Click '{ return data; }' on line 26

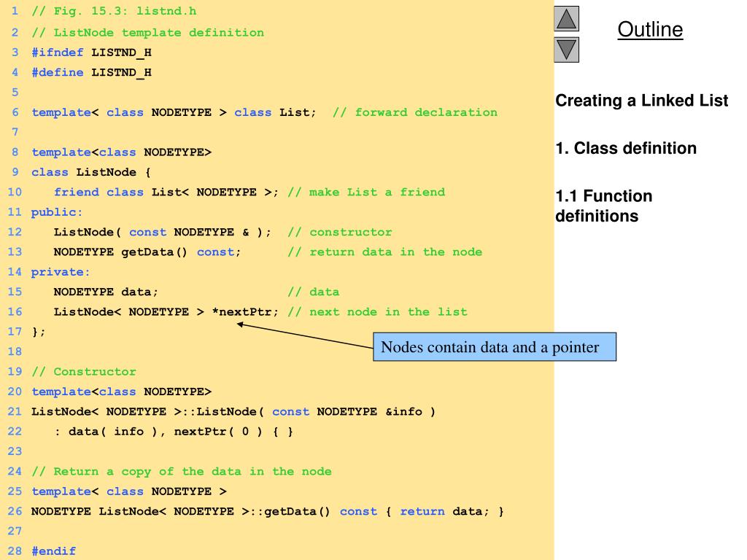[444, 511]
